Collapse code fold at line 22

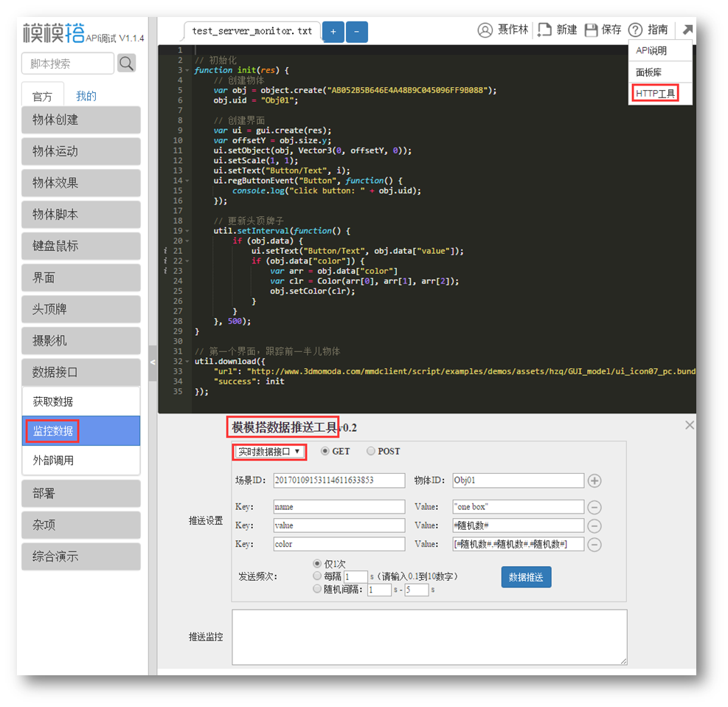click(187, 261)
